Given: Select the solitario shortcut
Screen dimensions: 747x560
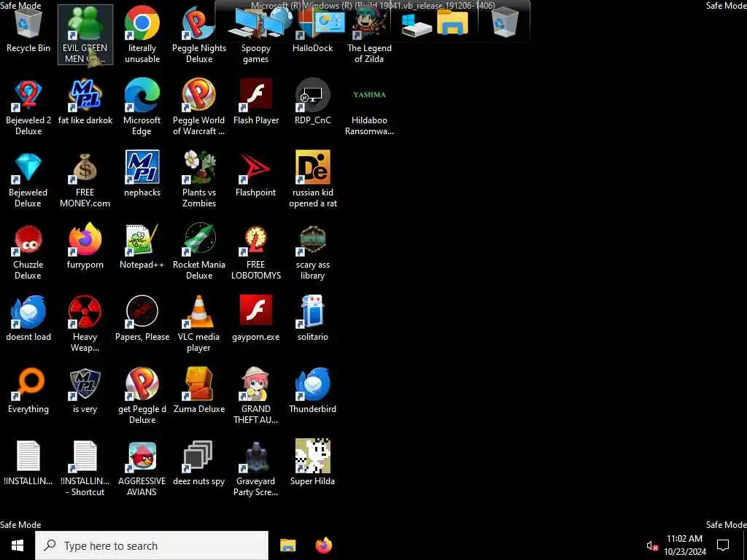Looking at the screenshot, I should (312, 319).
